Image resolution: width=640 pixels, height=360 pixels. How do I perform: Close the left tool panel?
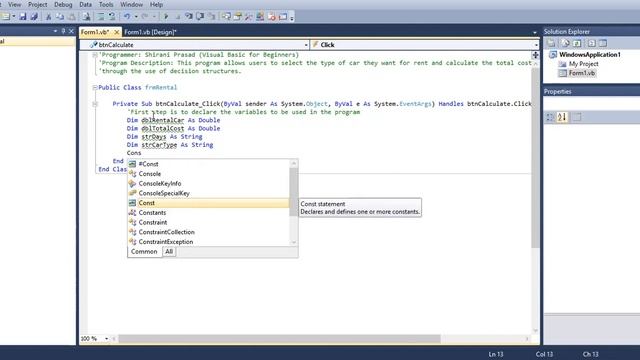(x=71, y=31)
